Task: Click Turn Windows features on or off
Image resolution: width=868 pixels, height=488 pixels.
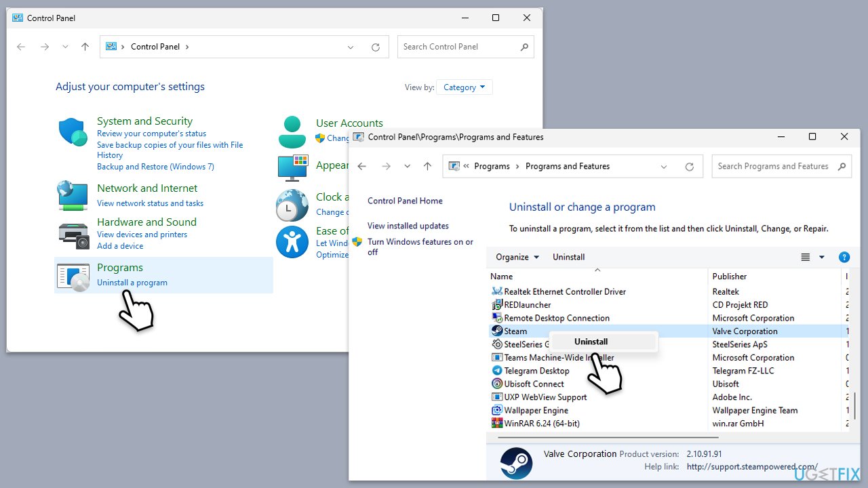Action: (x=420, y=247)
